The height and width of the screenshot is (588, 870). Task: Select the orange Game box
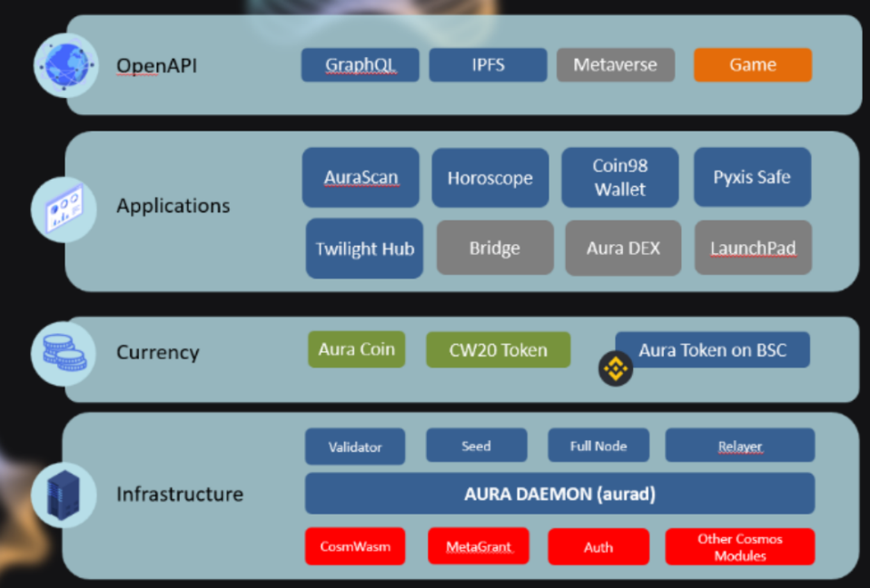pyautogui.click(x=752, y=65)
